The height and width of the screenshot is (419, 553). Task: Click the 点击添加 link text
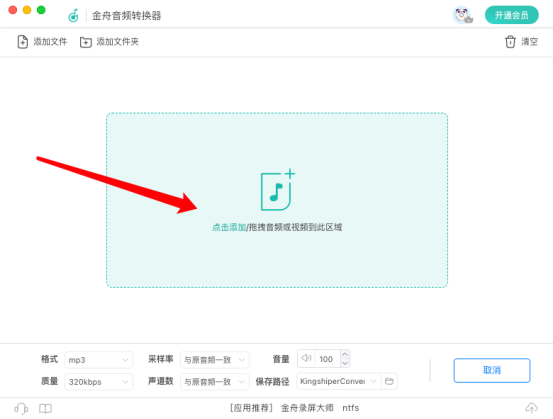point(229,227)
